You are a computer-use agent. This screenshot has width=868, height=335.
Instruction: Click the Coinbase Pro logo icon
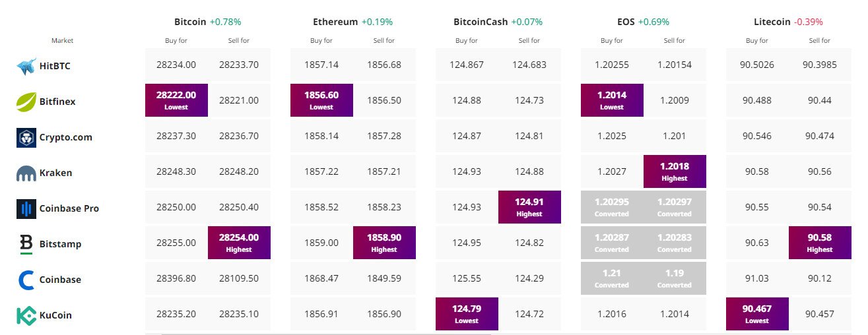pyautogui.click(x=26, y=208)
